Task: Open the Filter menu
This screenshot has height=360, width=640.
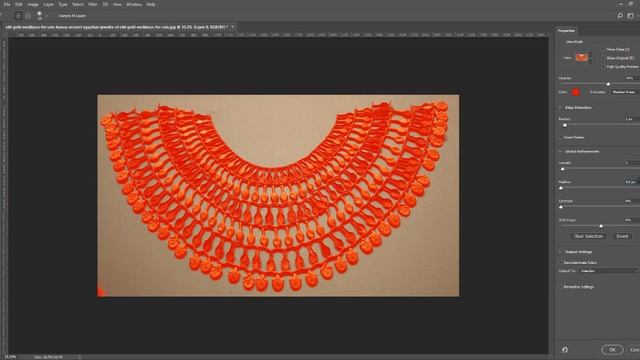Action: coord(93,4)
